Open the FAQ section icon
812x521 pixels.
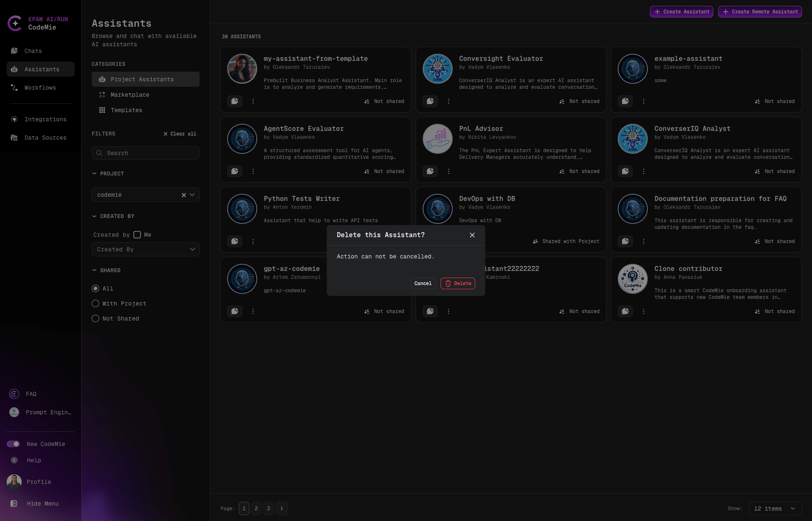[x=14, y=394]
